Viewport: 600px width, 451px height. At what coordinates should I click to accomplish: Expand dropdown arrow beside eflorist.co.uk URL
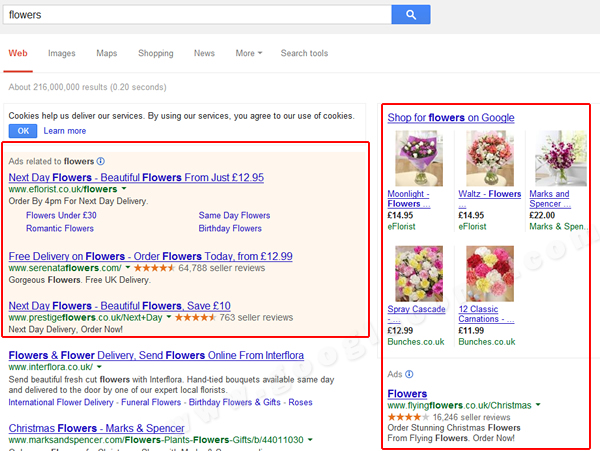click(x=124, y=189)
